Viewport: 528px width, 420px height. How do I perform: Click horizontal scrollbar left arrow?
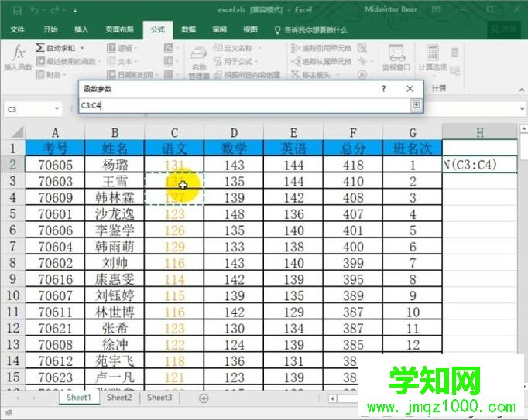coord(333,399)
